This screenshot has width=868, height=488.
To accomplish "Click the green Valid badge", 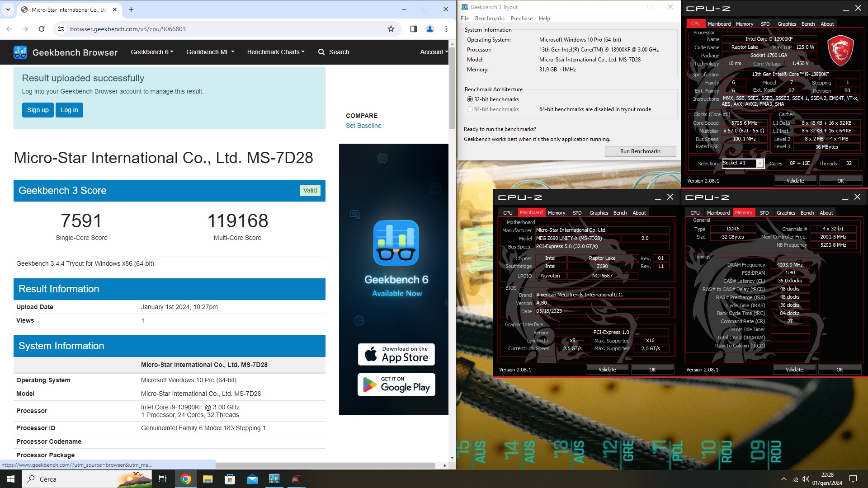I will click(x=310, y=190).
